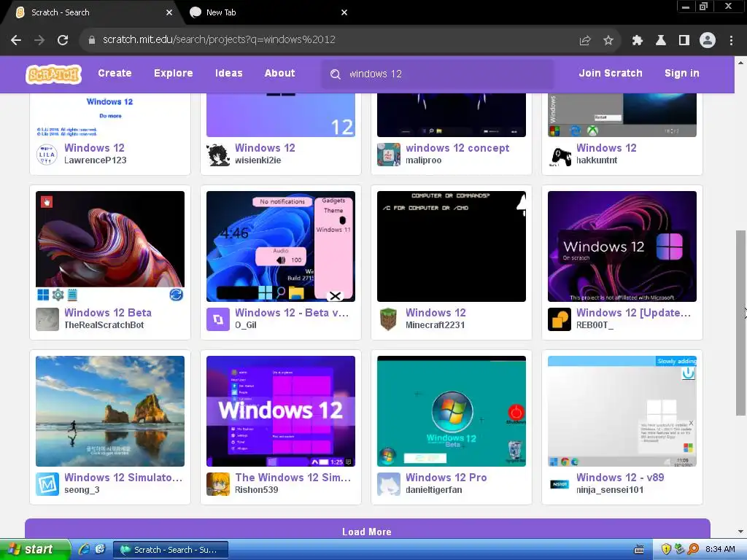Screen dimensions: 747x560
Task: Open danieltigerfan's avatar icon
Action: click(x=389, y=484)
